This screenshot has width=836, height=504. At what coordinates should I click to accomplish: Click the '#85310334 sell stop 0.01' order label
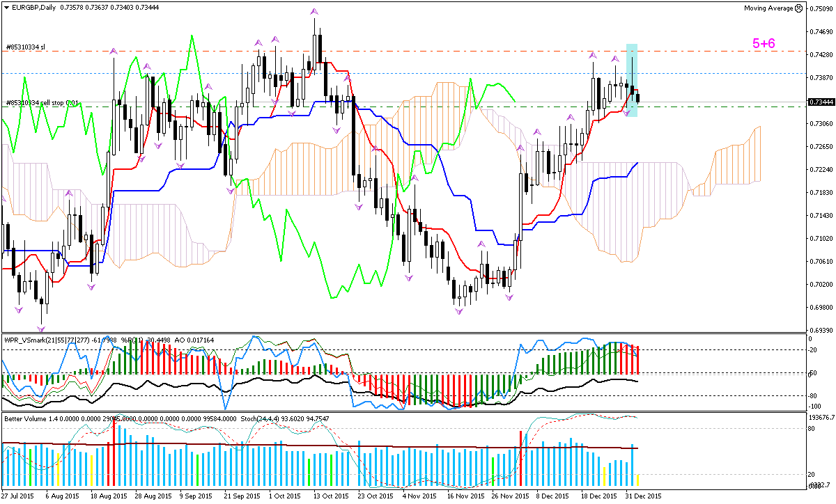pos(43,103)
